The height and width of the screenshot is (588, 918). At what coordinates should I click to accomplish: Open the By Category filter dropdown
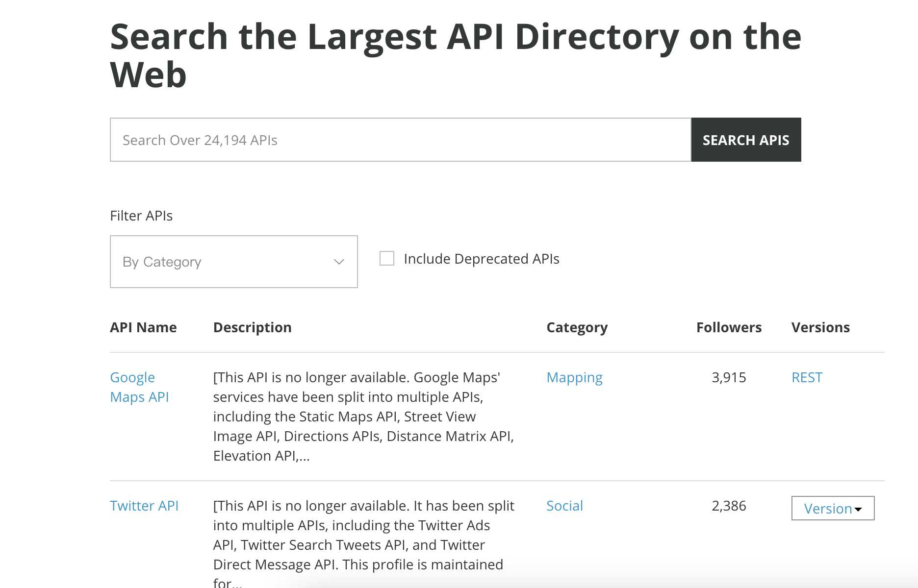click(234, 262)
